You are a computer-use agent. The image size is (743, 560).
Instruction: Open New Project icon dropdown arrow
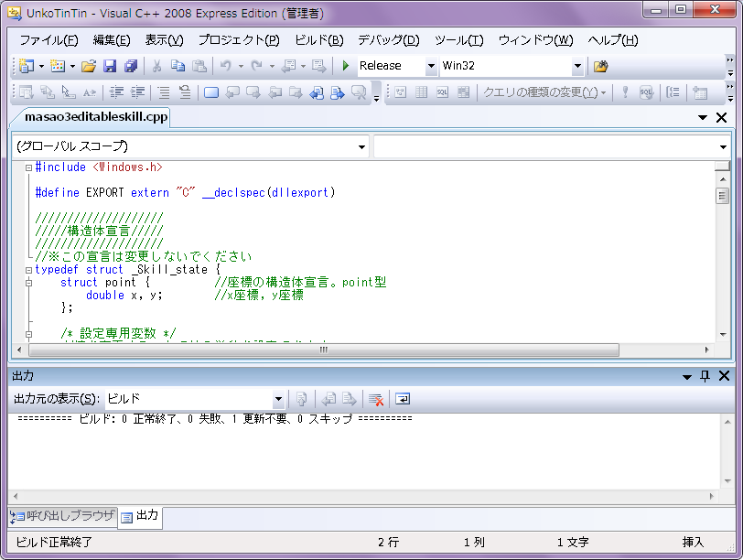click(41, 66)
